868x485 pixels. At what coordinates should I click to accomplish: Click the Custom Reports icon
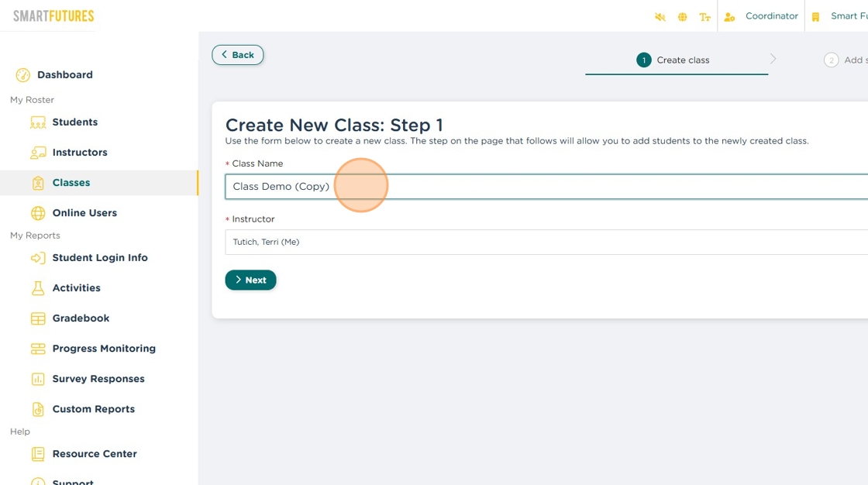tap(38, 409)
